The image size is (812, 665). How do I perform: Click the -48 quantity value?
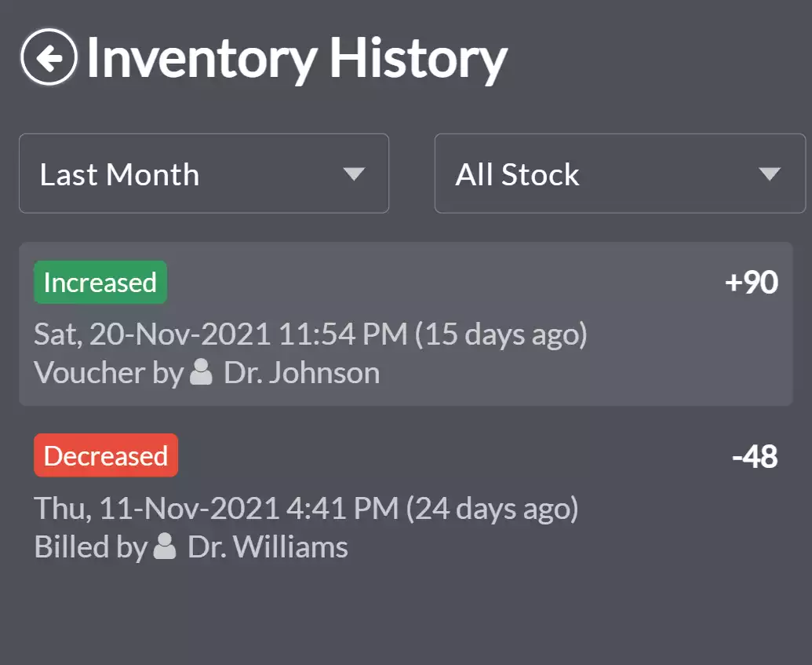pos(755,457)
